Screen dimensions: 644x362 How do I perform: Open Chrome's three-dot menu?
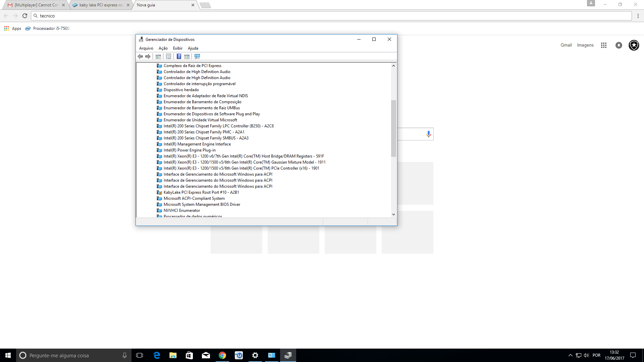(638, 16)
